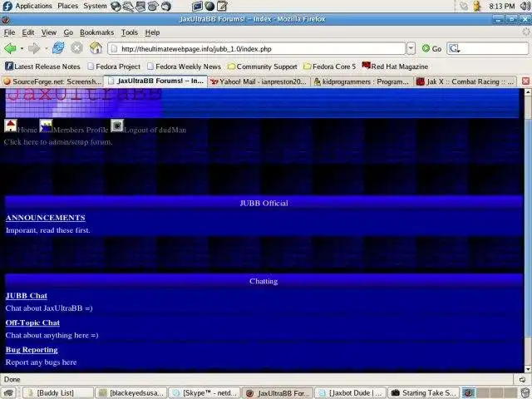The image size is (532, 399).
Task: Switch to the Jak X Combat Racing tab
Action: click(465, 81)
